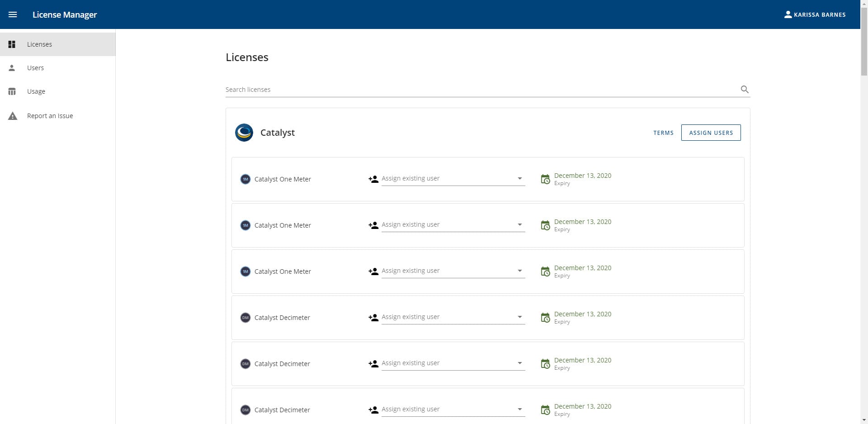Select Report an Issue in sidebar

(57, 116)
